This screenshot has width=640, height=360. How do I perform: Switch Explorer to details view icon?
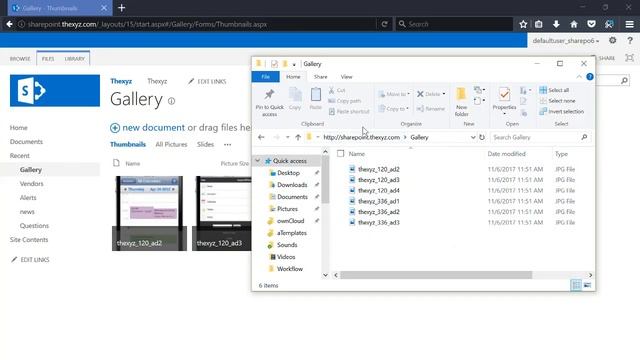pos(576,285)
